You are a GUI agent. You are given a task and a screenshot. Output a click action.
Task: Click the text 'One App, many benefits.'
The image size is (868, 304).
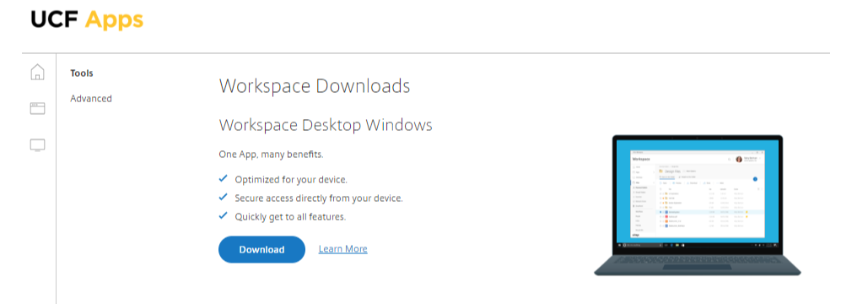272,155
